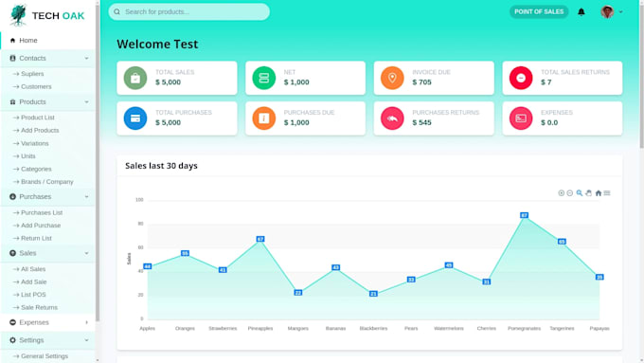Image resolution: width=644 pixels, height=363 pixels.
Task: Zoom out on the sales chart
Action: point(570,193)
